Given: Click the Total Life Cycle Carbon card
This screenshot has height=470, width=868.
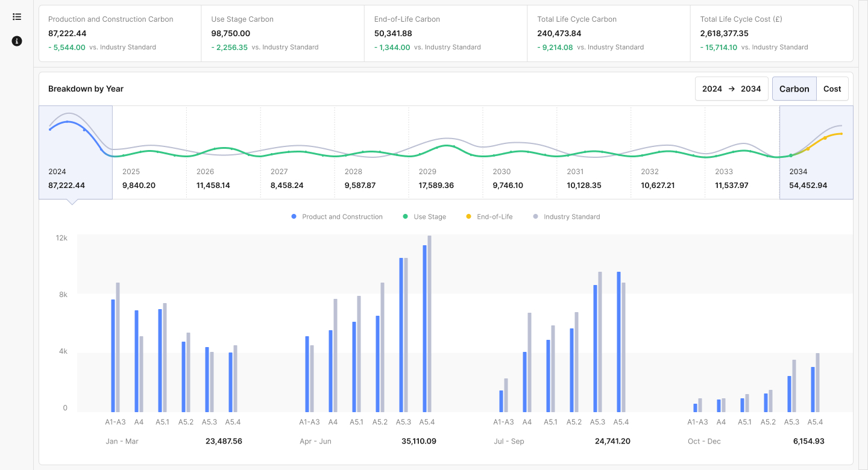Looking at the screenshot, I should tap(608, 33).
